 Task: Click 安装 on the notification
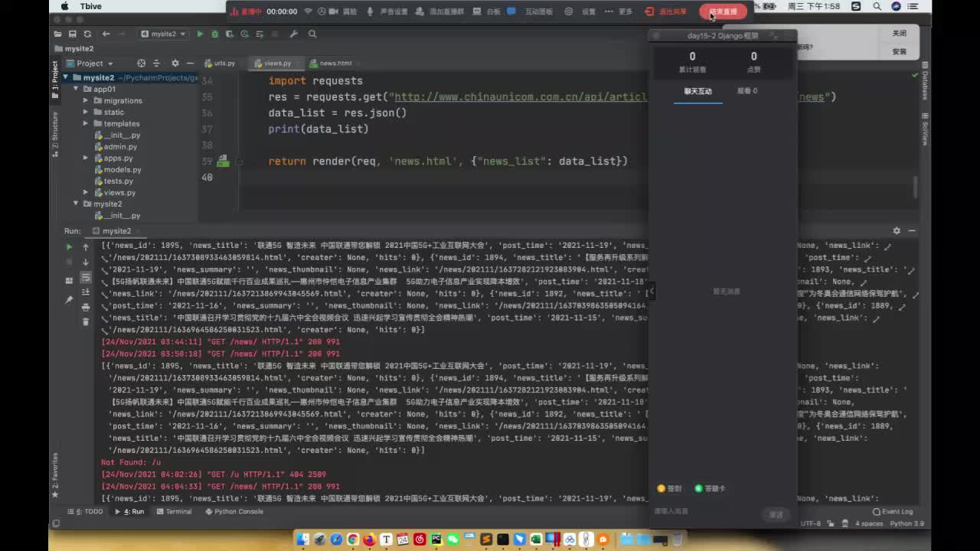tap(900, 52)
